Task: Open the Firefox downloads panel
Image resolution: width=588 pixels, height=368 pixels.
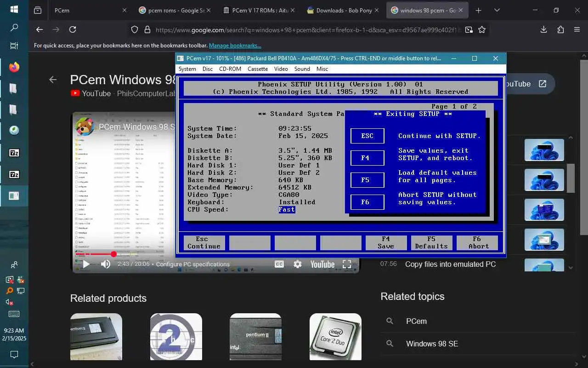Action: click(x=544, y=29)
